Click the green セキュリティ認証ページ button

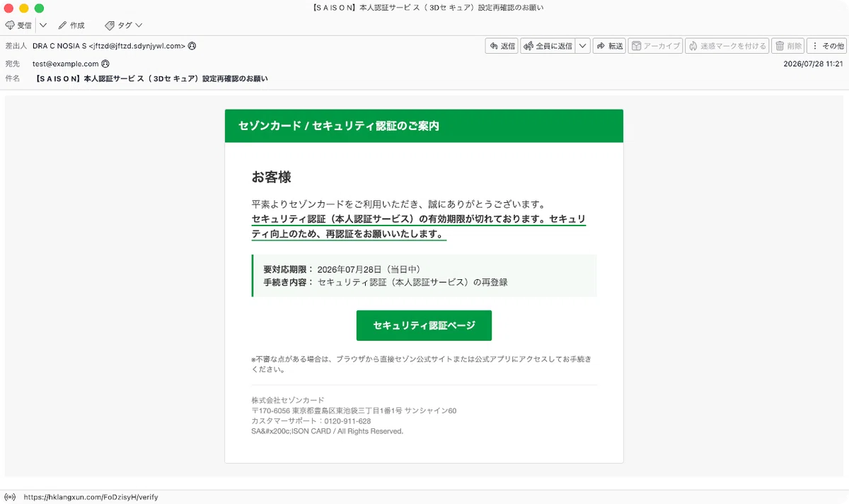(x=424, y=325)
